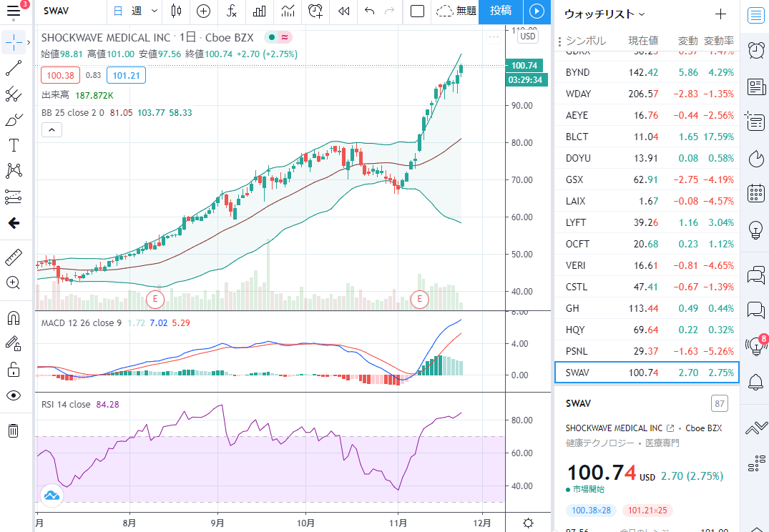The image size is (769, 532).
Task: Click the sell price 100.38 button
Action: (x=60, y=76)
